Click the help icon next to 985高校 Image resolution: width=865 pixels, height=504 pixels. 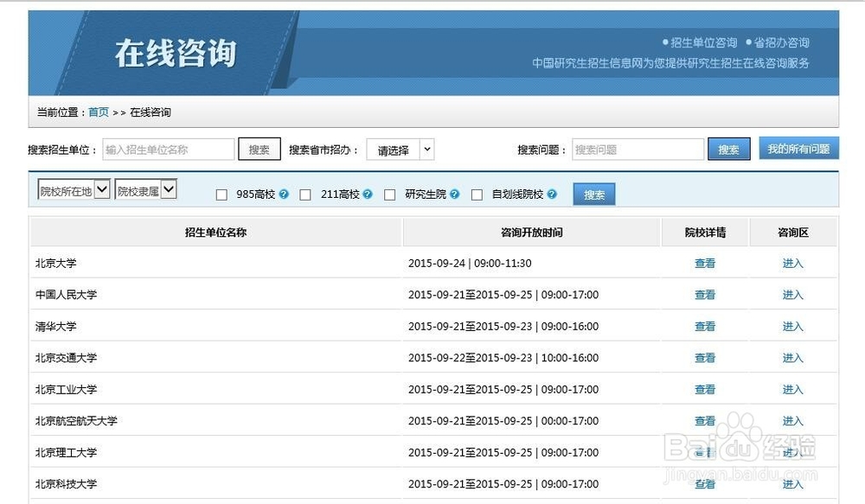(284, 195)
